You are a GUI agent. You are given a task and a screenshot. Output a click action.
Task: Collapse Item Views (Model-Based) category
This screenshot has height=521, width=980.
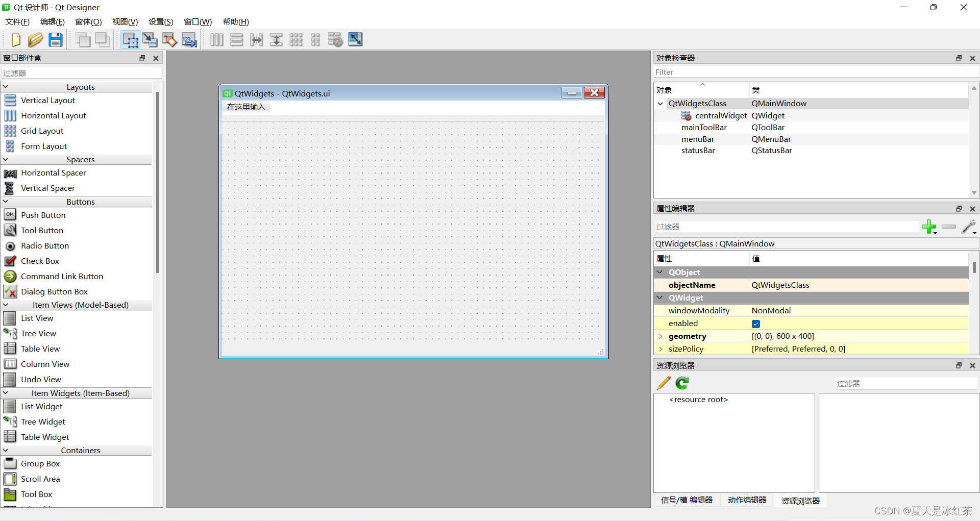pos(6,305)
